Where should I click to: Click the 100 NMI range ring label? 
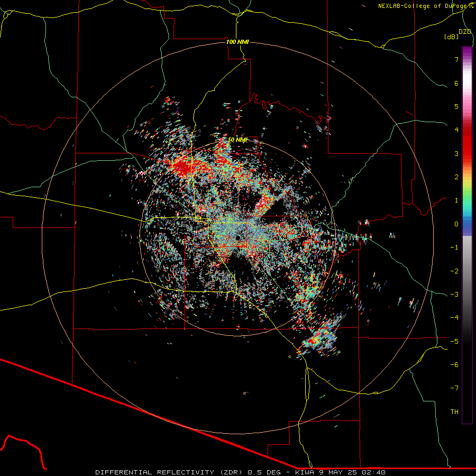[237, 42]
